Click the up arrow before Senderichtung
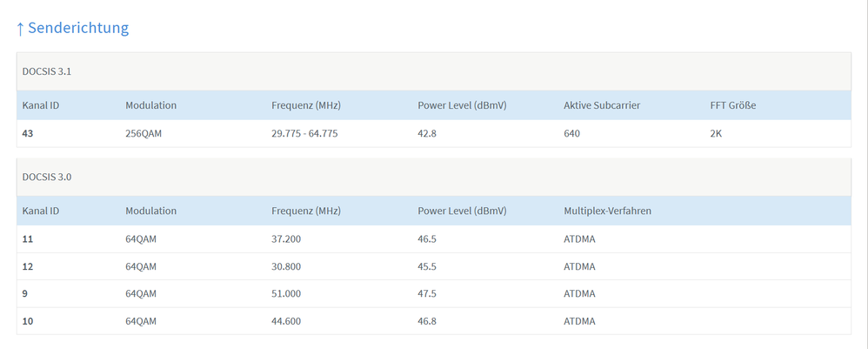Image resolution: width=868 pixels, height=349 pixels. click(x=20, y=29)
